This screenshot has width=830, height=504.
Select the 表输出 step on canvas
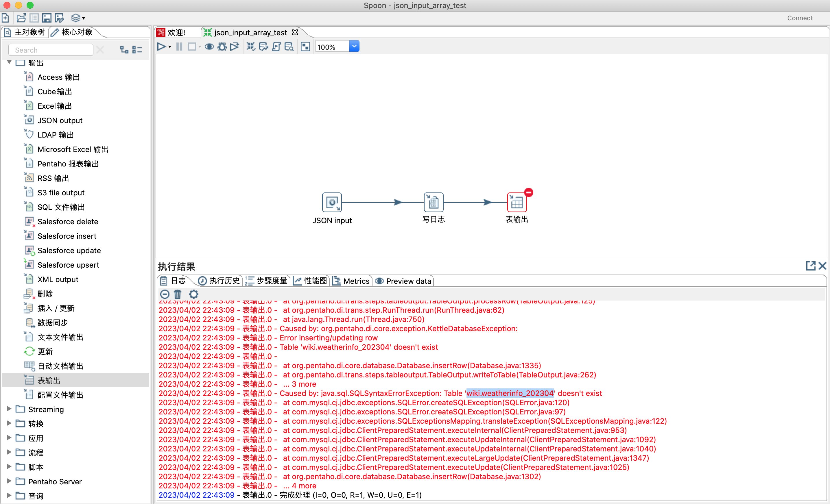point(517,202)
